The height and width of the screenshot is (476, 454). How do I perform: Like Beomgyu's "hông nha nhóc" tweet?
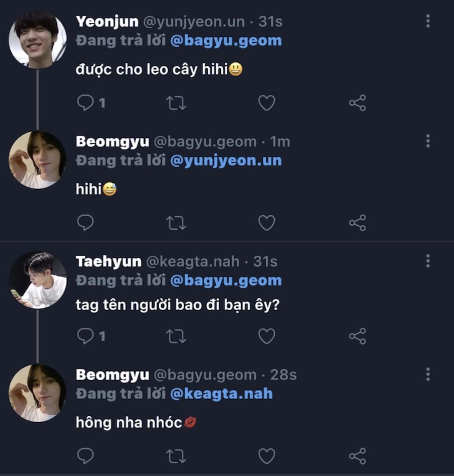tap(266, 456)
